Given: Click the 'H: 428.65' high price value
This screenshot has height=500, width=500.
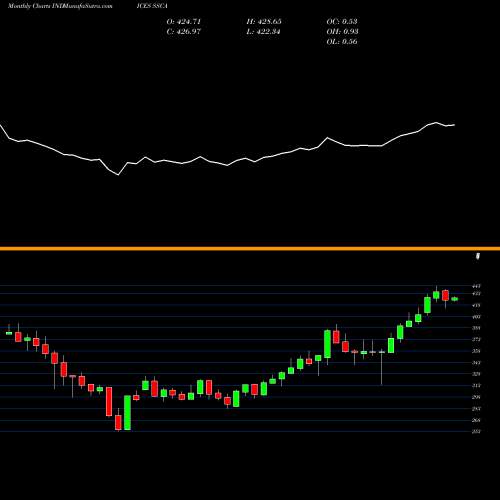Looking at the screenshot, I should [x=264, y=22].
